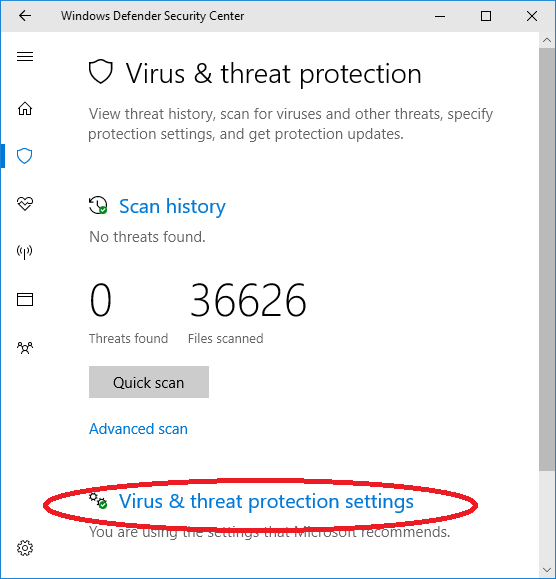This screenshot has height=579, width=556.
Task: Open Device performance & health heart icon
Action: [25, 204]
